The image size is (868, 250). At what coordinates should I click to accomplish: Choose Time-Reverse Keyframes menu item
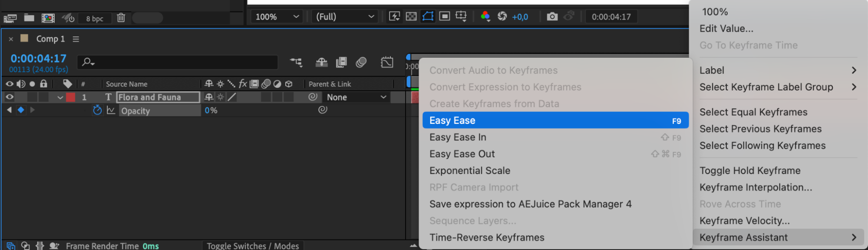point(487,237)
